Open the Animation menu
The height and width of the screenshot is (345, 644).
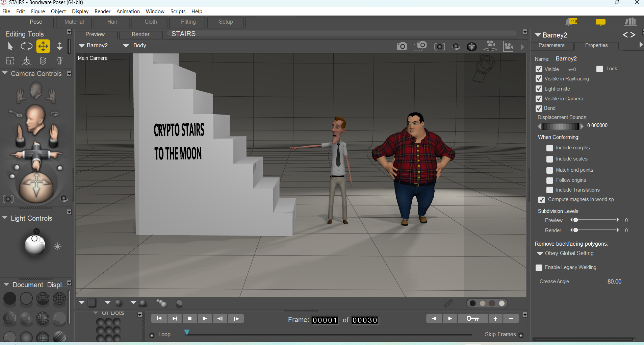[x=128, y=11]
